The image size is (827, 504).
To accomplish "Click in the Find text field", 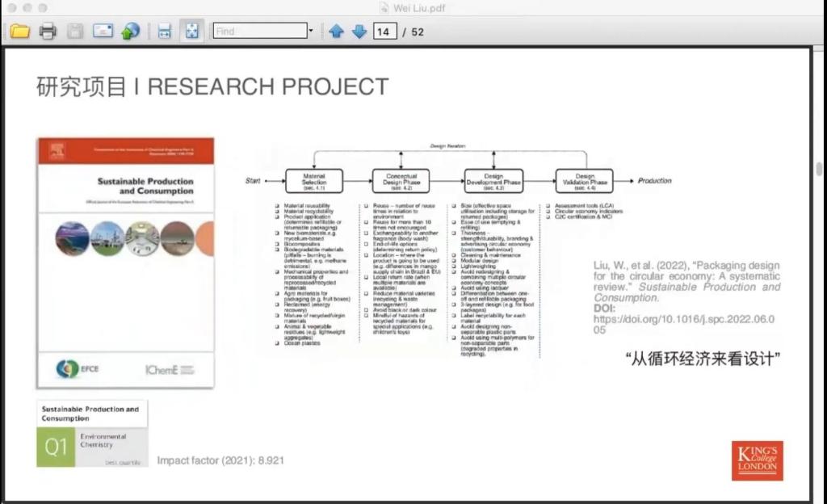I will [x=258, y=31].
